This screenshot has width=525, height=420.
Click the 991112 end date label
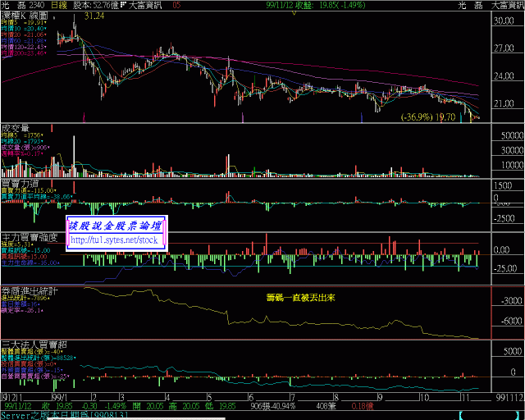tap(509, 398)
